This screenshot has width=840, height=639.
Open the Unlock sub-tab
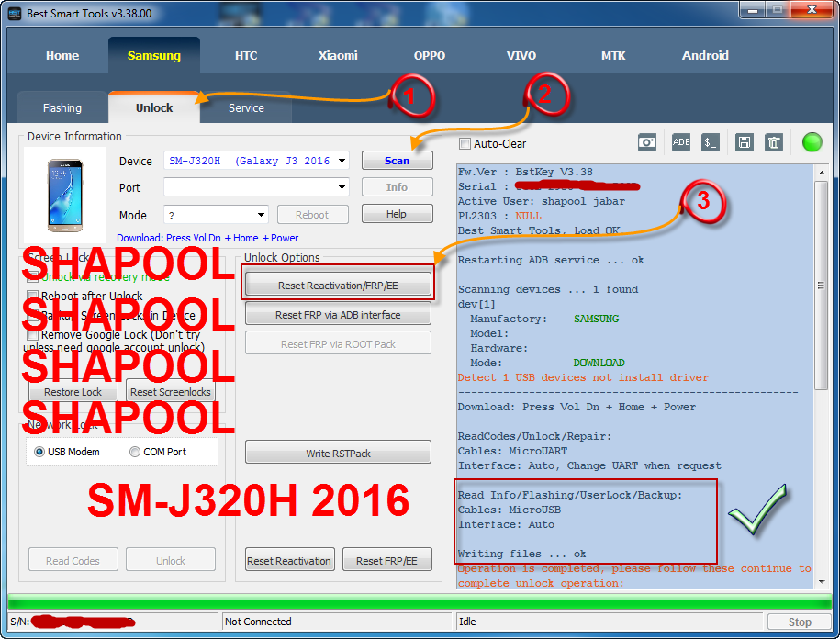point(154,107)
